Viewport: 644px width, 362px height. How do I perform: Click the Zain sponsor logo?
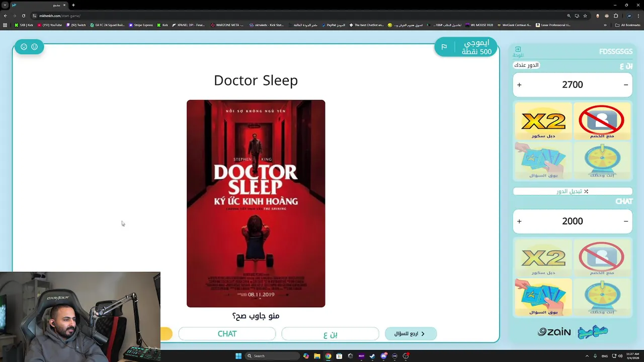tap(554, 332)
